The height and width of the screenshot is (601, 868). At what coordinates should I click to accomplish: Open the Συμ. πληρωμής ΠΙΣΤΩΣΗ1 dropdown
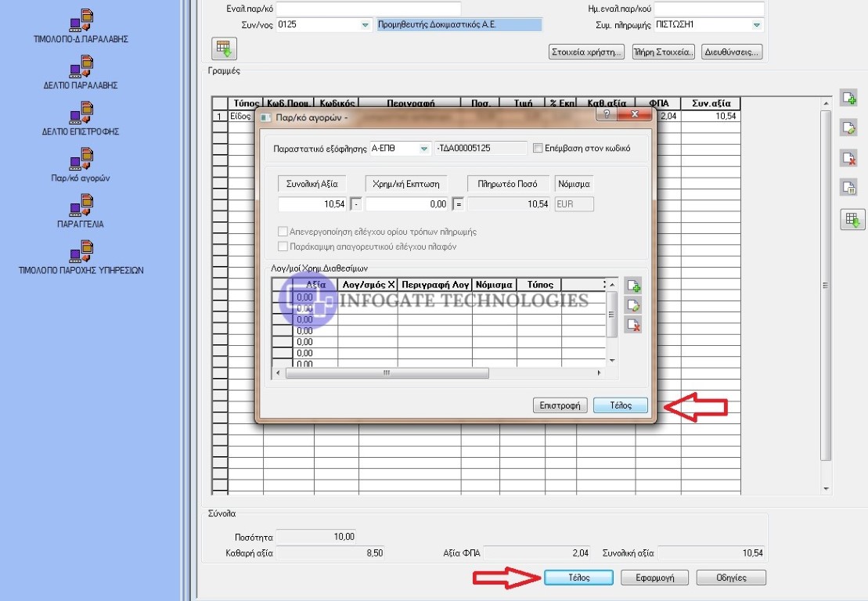tap(756, 25)
